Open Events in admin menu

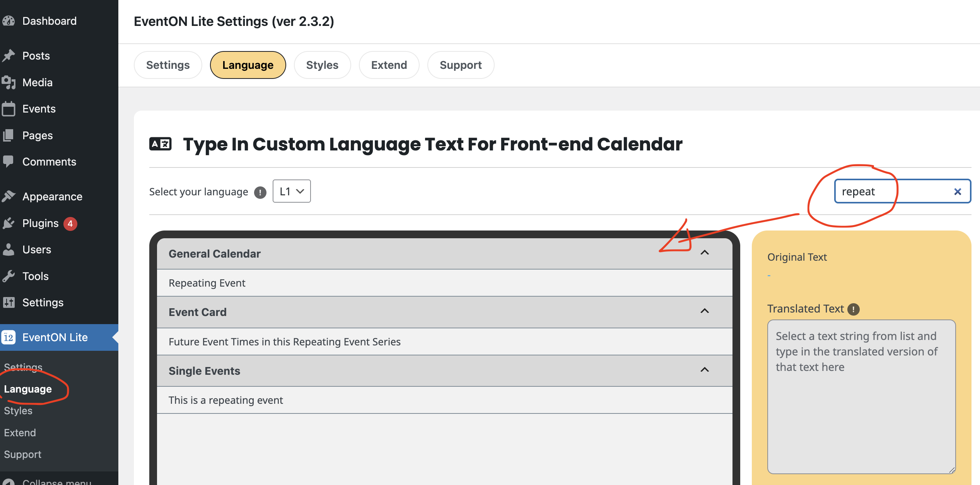tap(39, 109)
